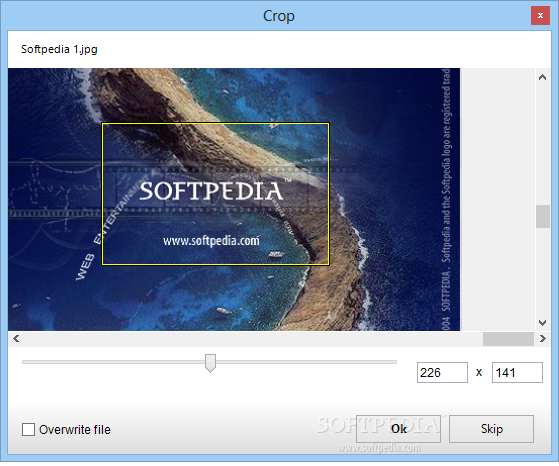559x466 pixels.
Task: Enable the Overwrite file checkbox
Action: (x=29, y=430)
